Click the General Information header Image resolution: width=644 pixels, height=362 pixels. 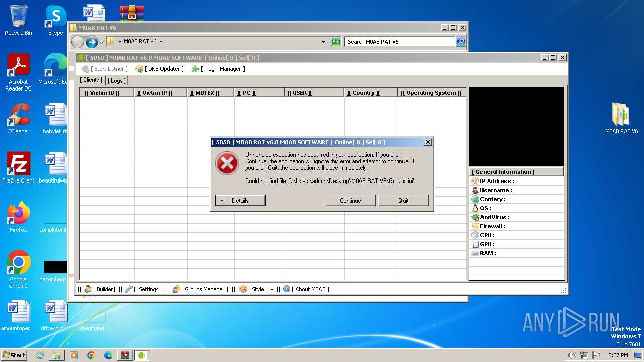[517, 172]
